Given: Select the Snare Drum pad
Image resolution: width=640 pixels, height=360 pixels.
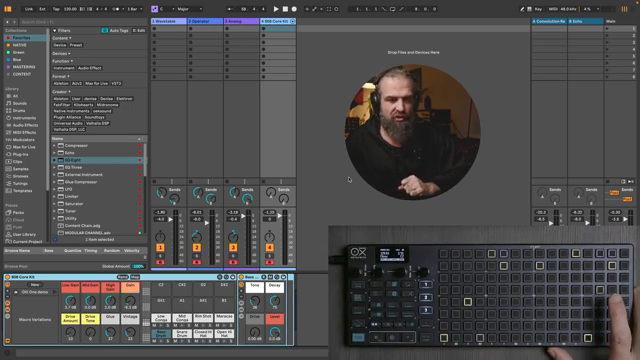Looking at the screenshot, I should [182, 333].
